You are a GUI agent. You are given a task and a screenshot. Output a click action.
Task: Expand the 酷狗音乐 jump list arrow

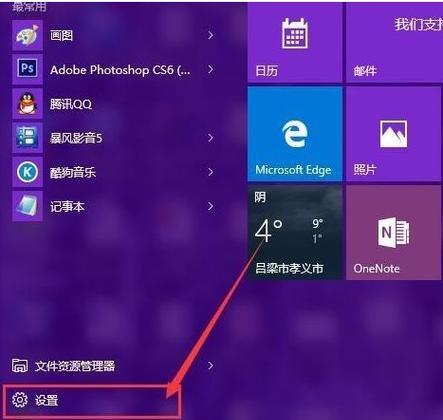pos(210,172)
